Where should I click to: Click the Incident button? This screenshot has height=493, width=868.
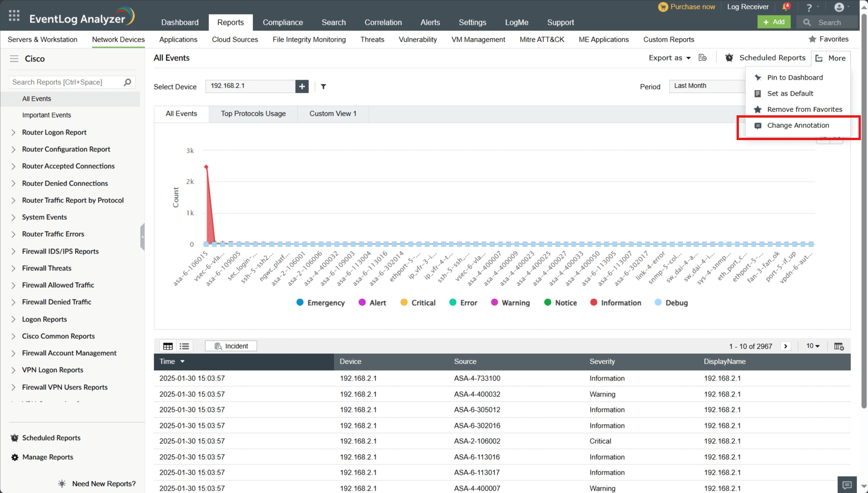coord(231,346)
